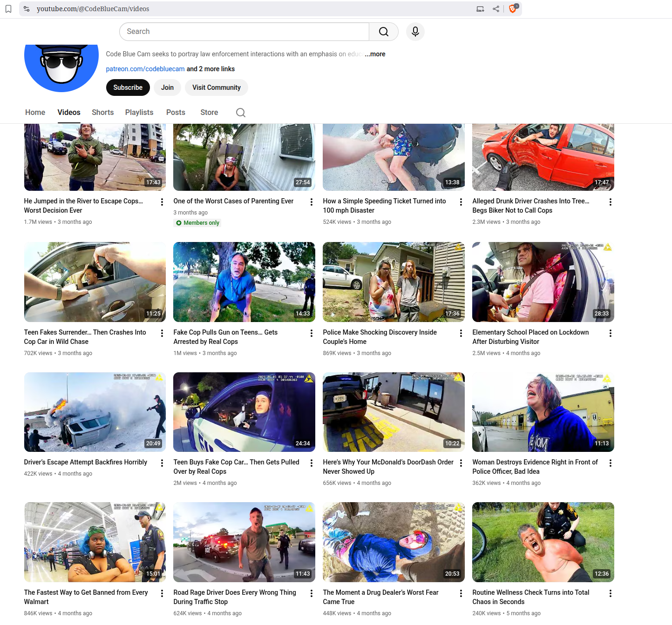
Task: Open options menu for Simple Speeding Ticket video
Action: 461,202
